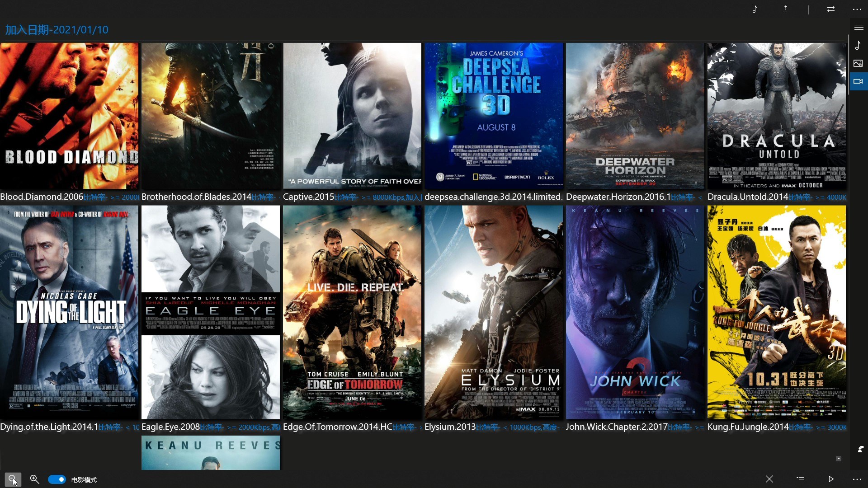This screenshot has width=868, height=488.
Task: Click the play button in bottom bar
Action: 831,479
